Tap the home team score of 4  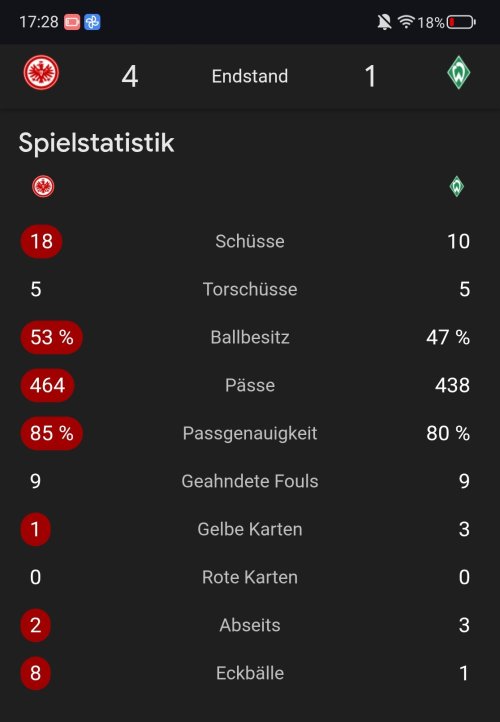coord(130,76)
